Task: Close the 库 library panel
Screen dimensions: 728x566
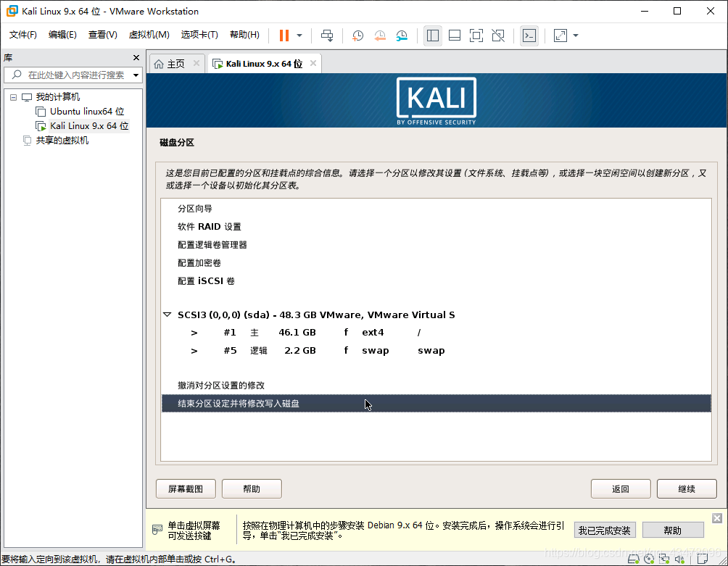Action: tap(136, 57)
